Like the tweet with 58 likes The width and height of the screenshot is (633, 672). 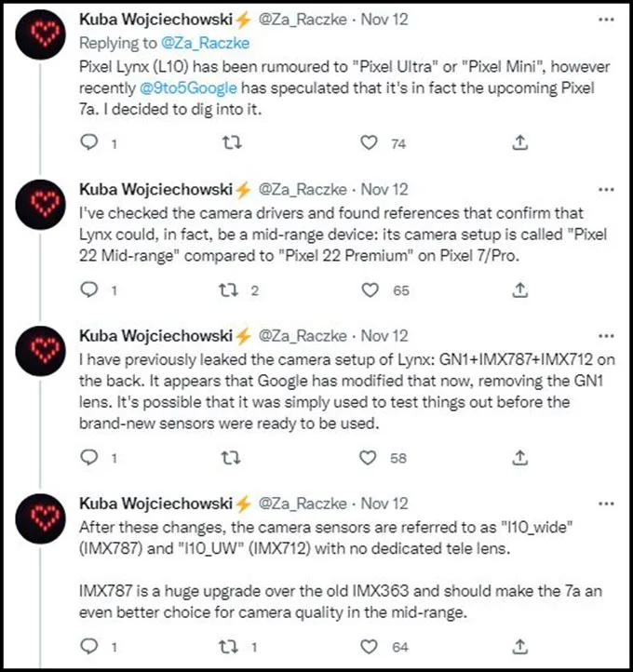[x=368, y=458]
